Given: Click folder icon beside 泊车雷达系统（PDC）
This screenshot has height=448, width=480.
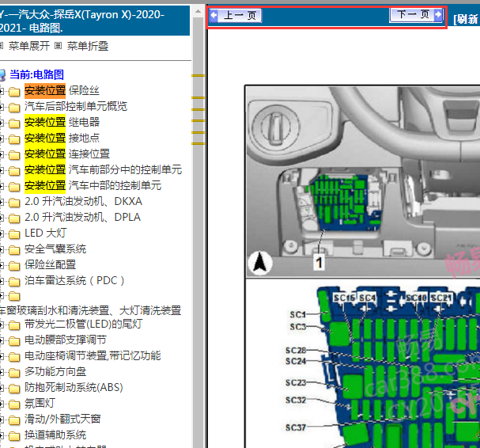Looking at the screenshot, I should [14, 281].
